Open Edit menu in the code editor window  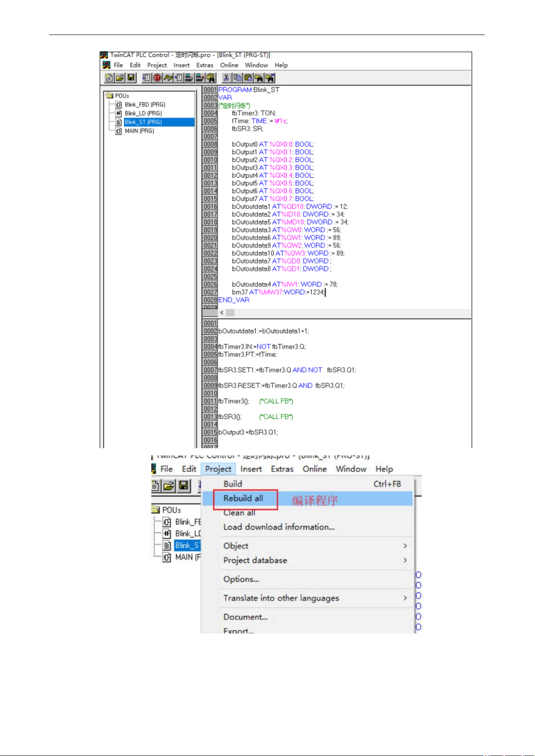135,65
